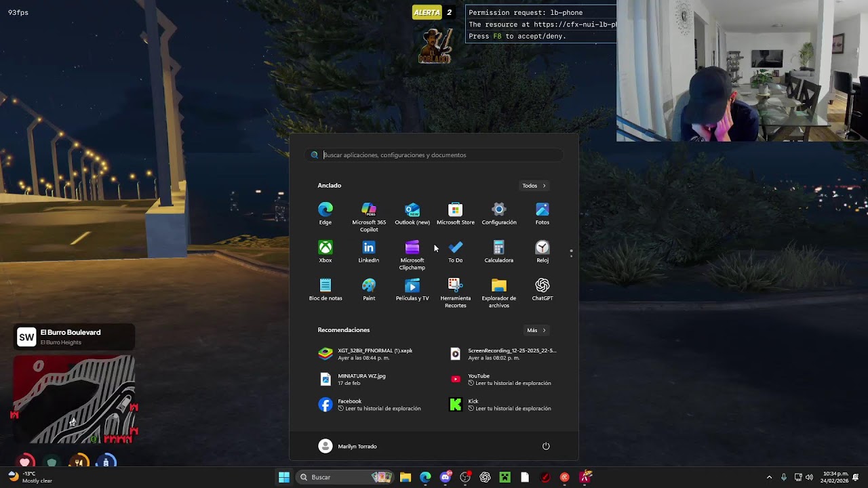
Task: Open taskbar microphone icon
Action: coord(784,477)
